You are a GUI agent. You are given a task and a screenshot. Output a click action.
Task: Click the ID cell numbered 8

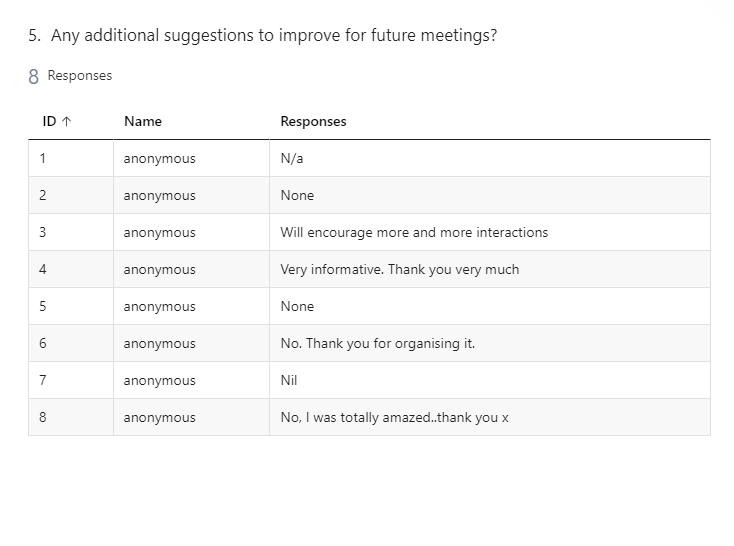click(x=43, y=417)
